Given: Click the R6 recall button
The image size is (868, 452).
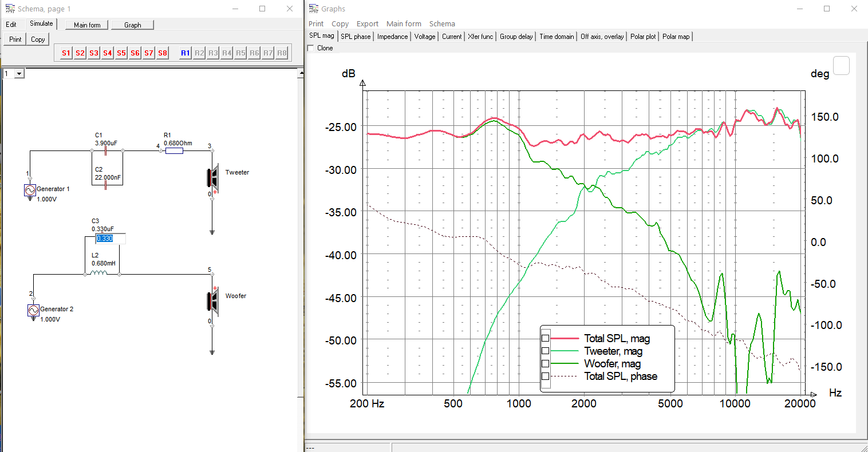Looking at the screenshot, I should click(x=254, y=53).
